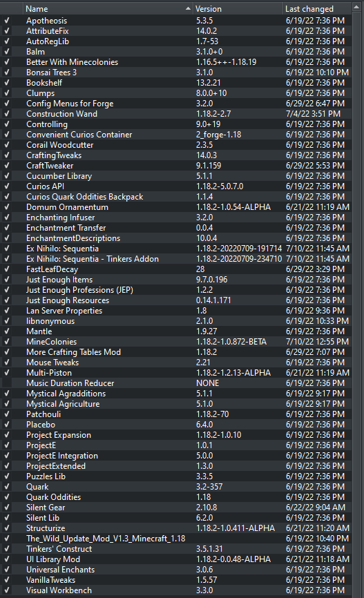The image size is (364, 598).
Task: Select the Construction Wand mod
Action: click(x=175, y=114)
